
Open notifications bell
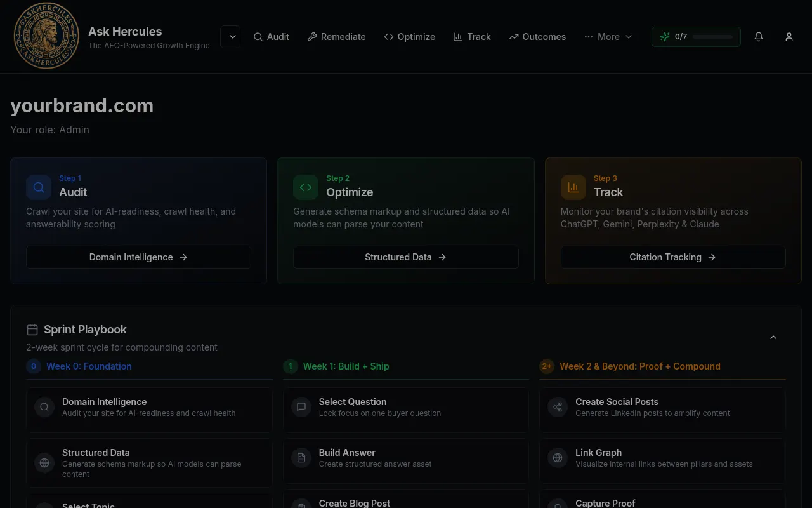(759, 37)
